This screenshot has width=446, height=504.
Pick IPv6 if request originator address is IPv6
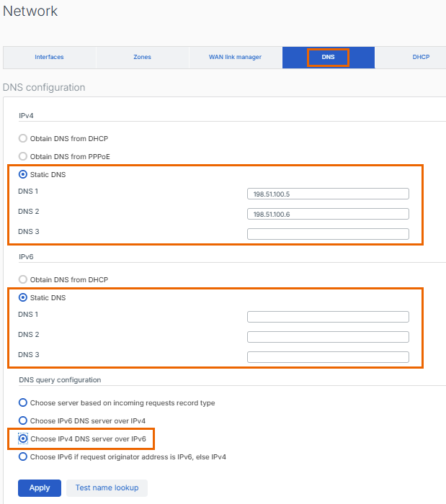pyautogui.click(x=23, y=456)
